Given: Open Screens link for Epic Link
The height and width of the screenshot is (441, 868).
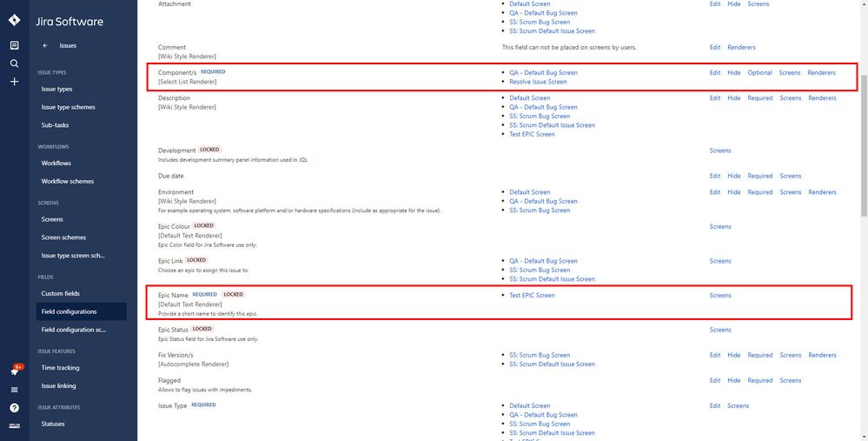Looking at the screenshot, I should point(720,261).
